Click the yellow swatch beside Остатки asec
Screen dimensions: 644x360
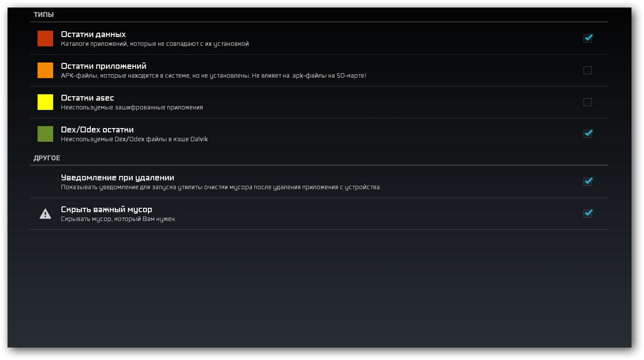pyautogui.click(x=45, y=102)
